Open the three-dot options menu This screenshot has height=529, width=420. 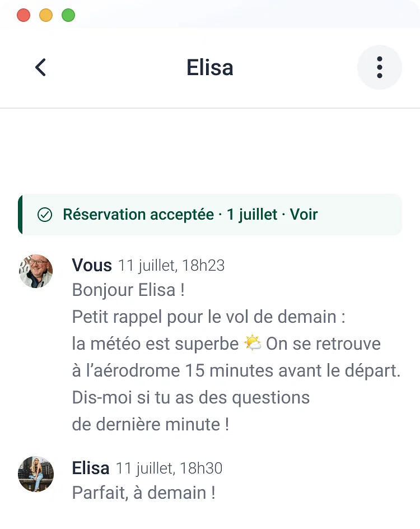380,67
